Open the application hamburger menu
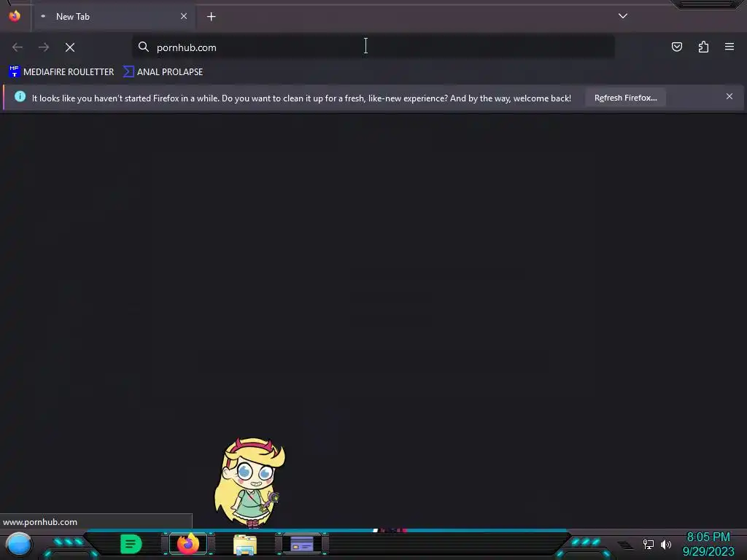Screen dimensions: 747x560 click(729, 47)
